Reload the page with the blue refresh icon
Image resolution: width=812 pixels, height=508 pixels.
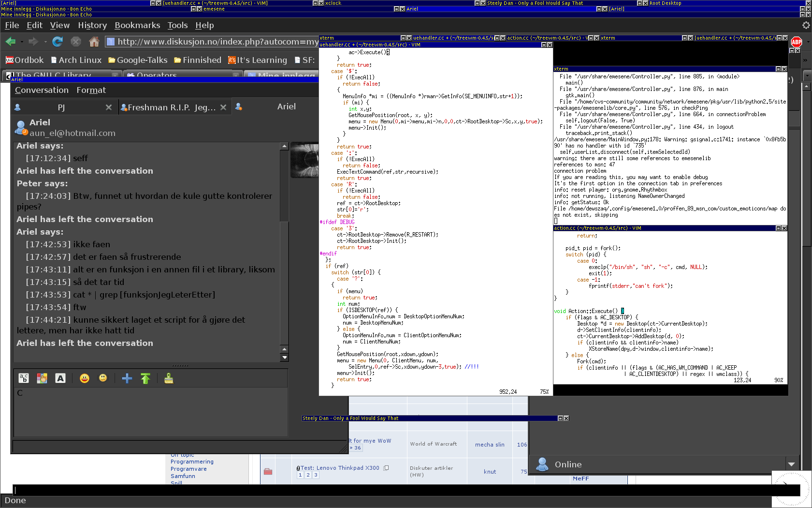pyautogui.click(x=58, y=42)
